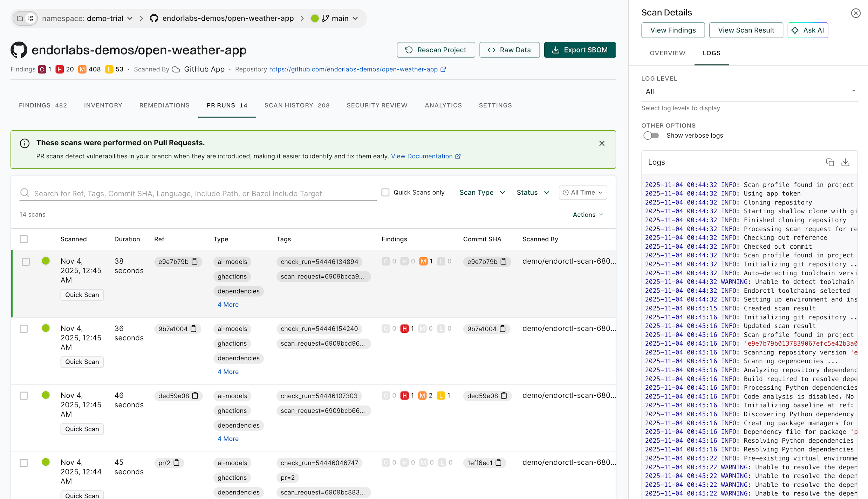Open Raw Data view
The image size is (868, 499).
[x=509, y=50]
